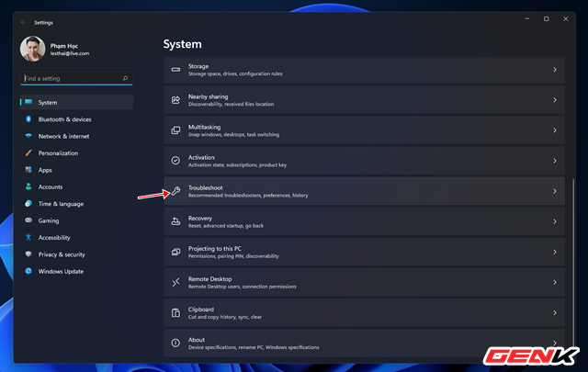Open Personalization settings label
This screenshot has height=372, width=588.
(58, 153)
